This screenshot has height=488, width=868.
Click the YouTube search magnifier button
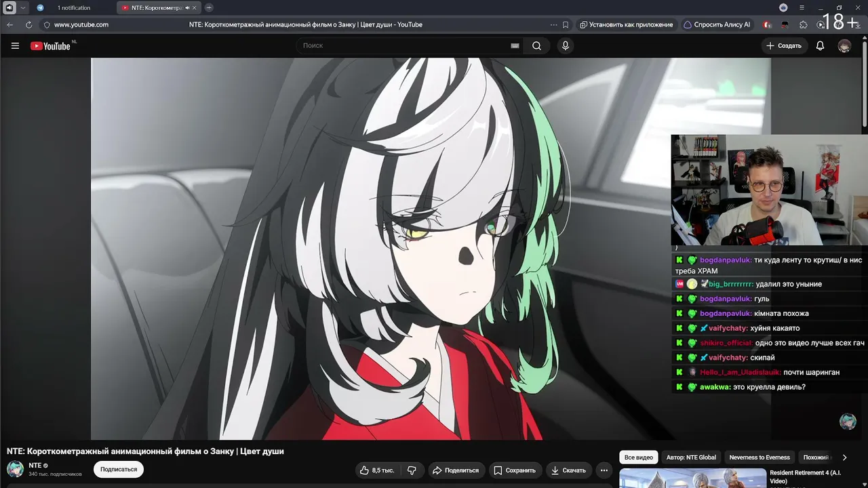coord(536,45)
